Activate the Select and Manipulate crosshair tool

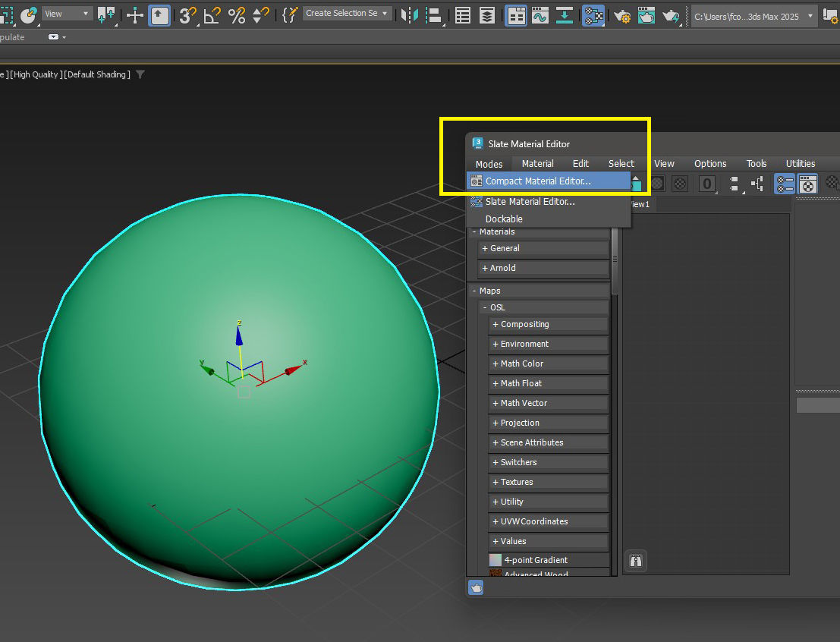[x=134, y=15]
